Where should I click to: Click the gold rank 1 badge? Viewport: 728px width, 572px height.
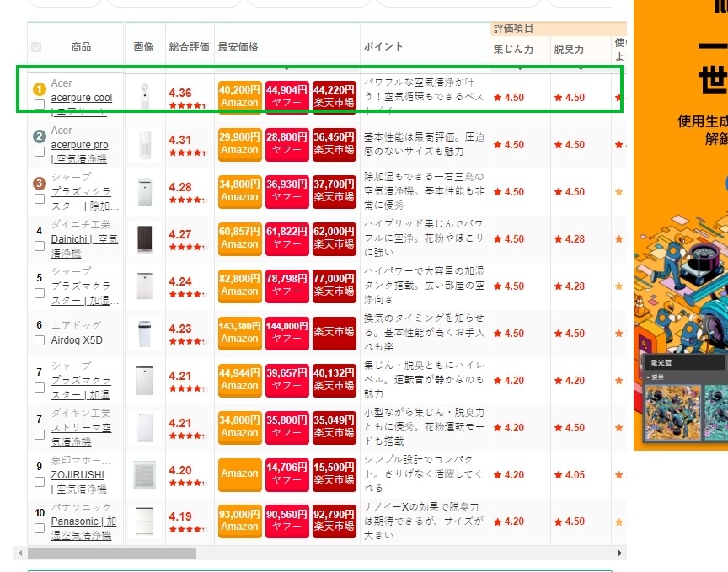(x=40, y=88)
